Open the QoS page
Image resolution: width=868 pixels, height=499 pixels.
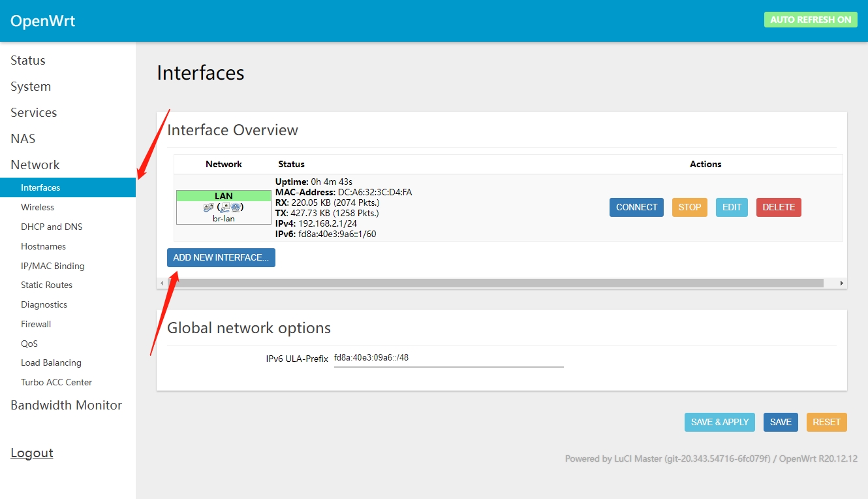pyautogui.click(x=29, y=344)
